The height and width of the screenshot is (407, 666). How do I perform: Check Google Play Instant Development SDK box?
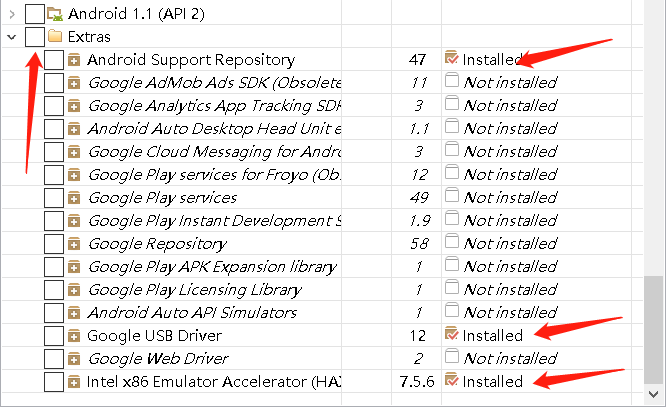tap(54, 220)
